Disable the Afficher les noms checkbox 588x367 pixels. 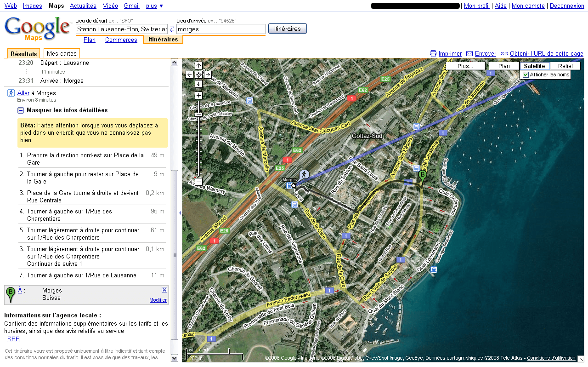point(525,74)
